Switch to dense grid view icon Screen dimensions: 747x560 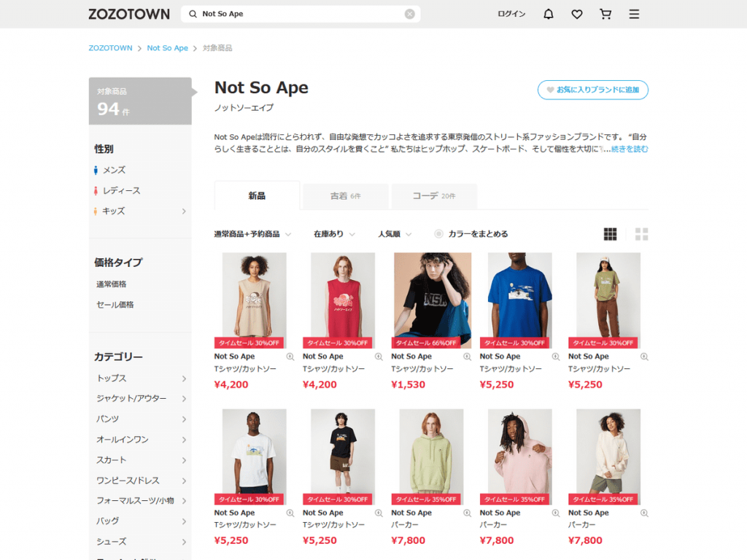tap(611, 234)
